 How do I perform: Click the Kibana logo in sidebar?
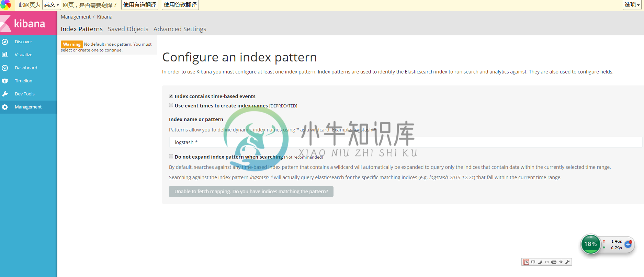pos(29,23)
